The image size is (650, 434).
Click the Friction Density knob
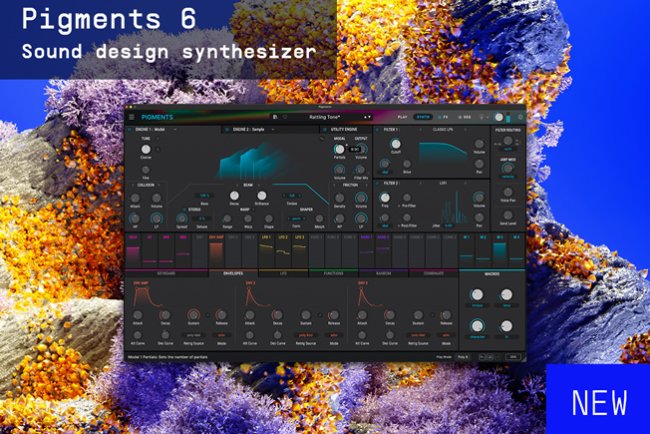340,198
